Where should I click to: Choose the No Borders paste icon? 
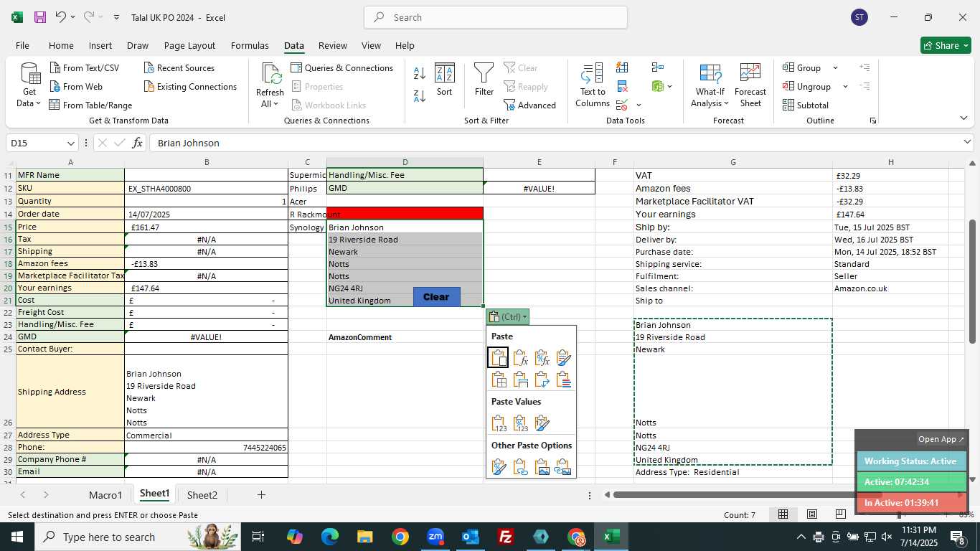499,380
